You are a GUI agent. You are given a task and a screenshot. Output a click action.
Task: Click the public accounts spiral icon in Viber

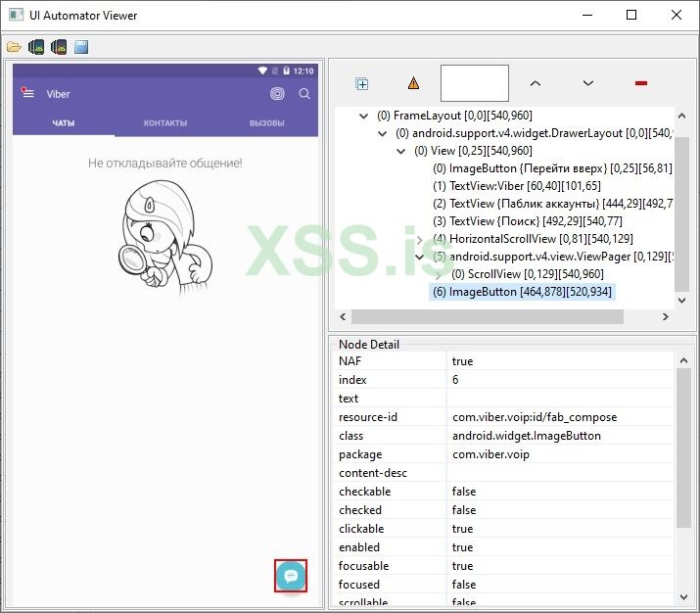pos(277,93)
